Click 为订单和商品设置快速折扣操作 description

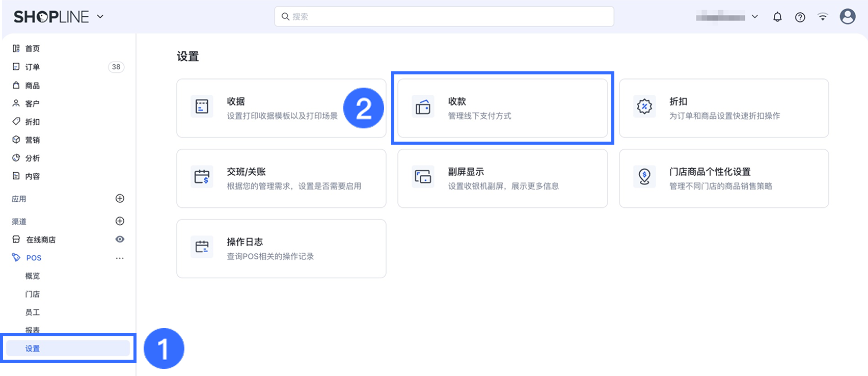725,116
